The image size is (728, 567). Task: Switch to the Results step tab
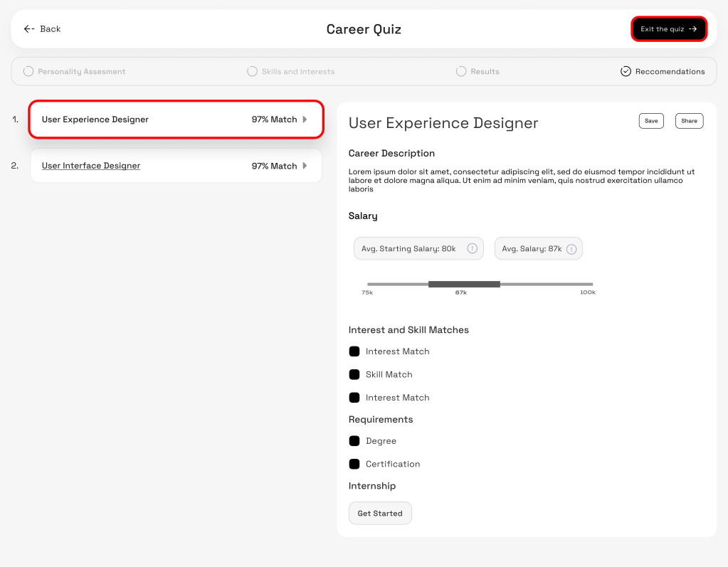pos(485,72)
